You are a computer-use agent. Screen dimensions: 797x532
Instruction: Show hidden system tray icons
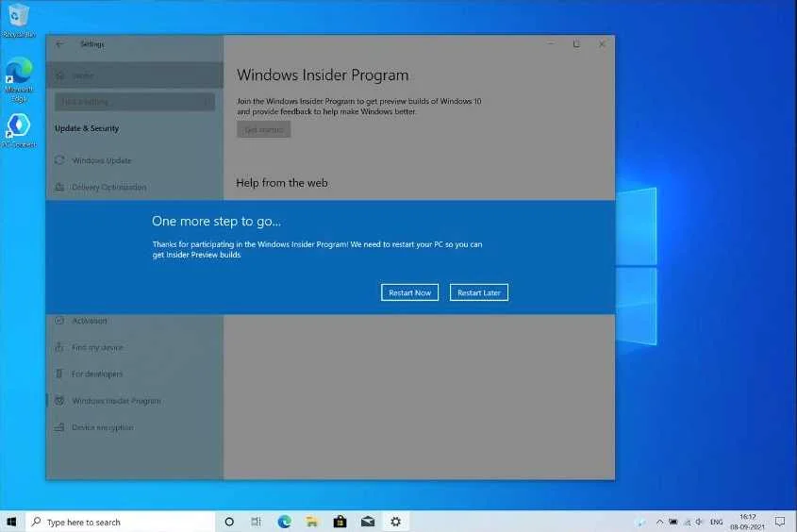[659, 522]
